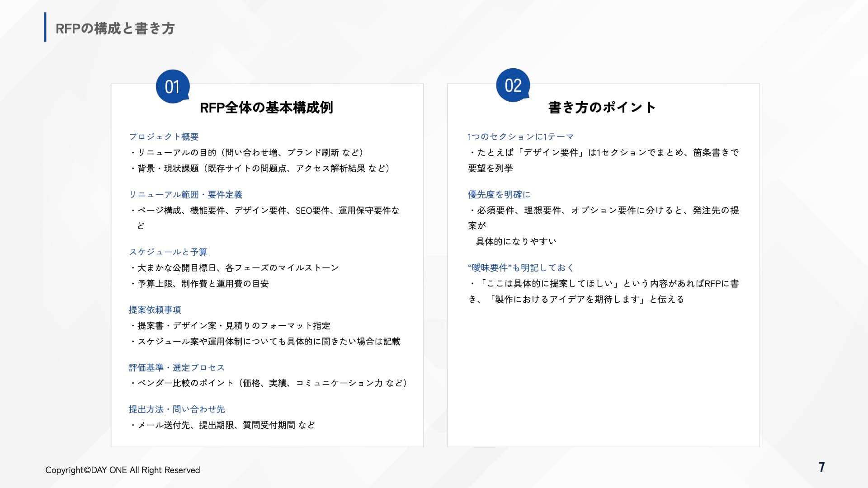This screenshot has height=488, width=868.
Task: Click the 優先度を明確に subheading
Action: point(499,194)
